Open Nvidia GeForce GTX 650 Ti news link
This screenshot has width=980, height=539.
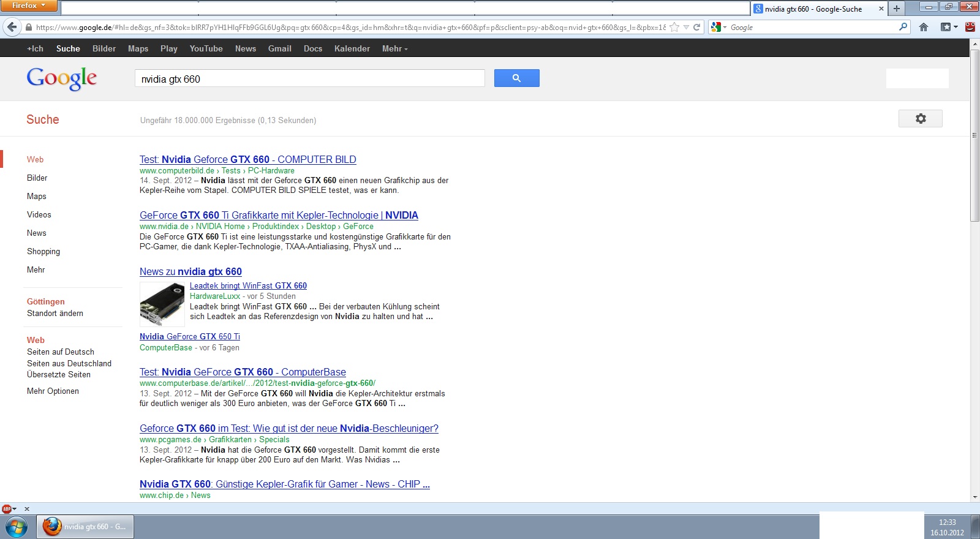click(190, 336)
